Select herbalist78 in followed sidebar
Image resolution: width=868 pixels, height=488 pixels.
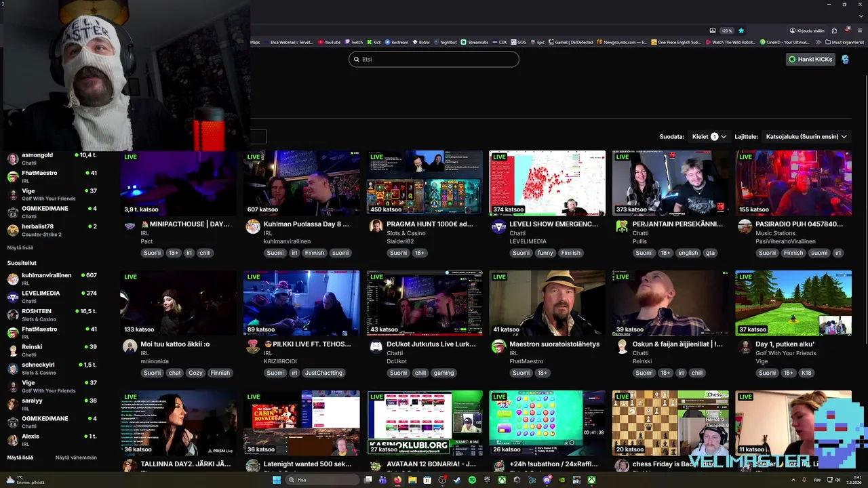(x=52, y=230)
